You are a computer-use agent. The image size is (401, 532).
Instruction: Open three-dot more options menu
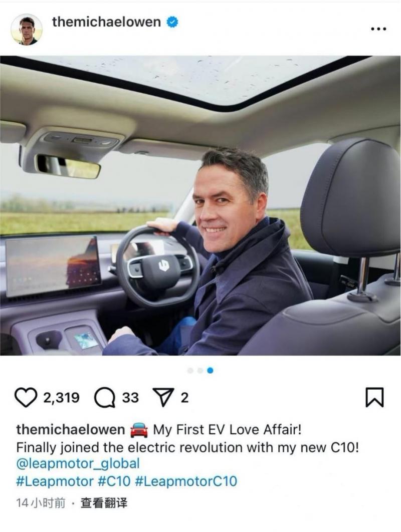tap(378, 29)
